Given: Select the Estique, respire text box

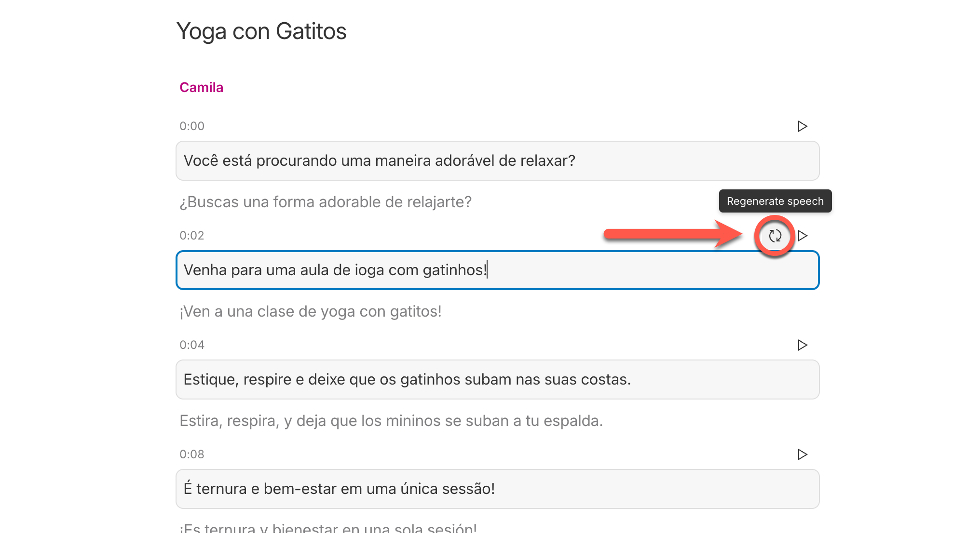Looking at the screenshot, I should [x=497, y=379].
